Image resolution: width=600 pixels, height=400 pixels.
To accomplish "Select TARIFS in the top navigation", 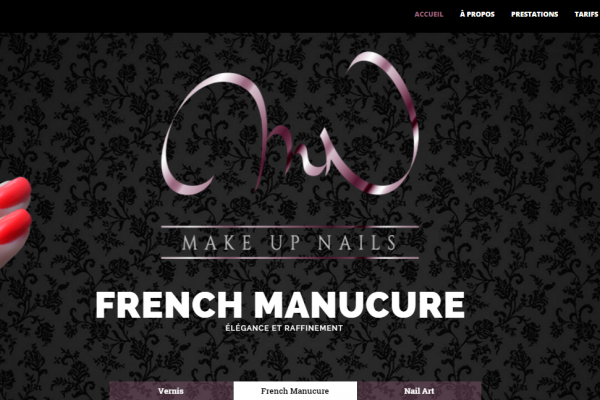I will (587, 14).
